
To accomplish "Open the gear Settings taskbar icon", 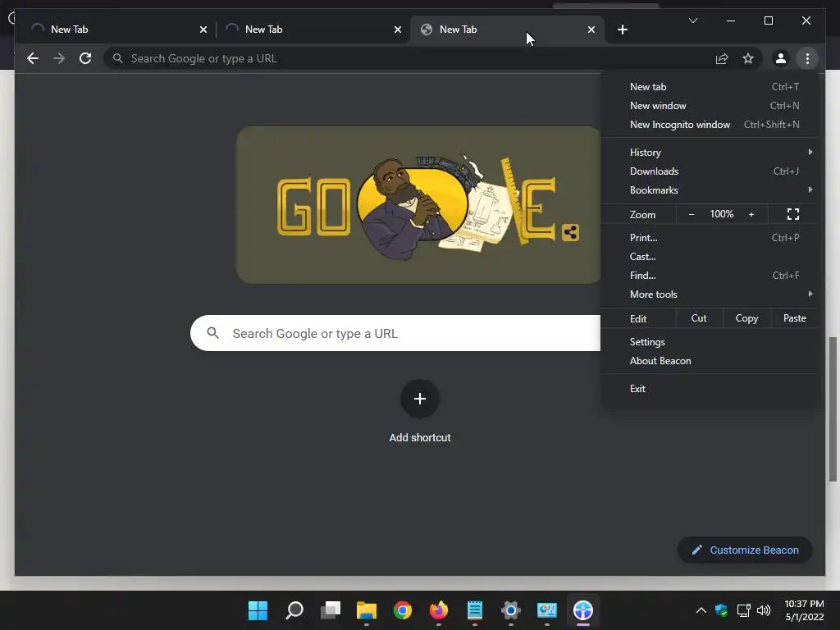I will (x=510, y=610).
